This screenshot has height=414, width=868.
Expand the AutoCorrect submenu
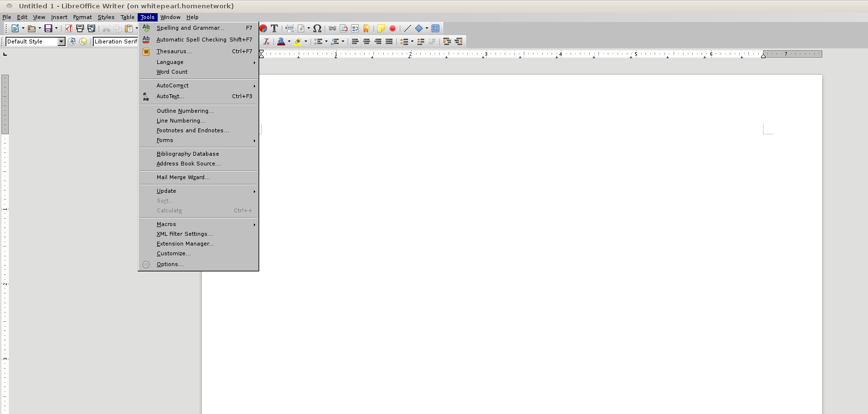click(199, 85)
